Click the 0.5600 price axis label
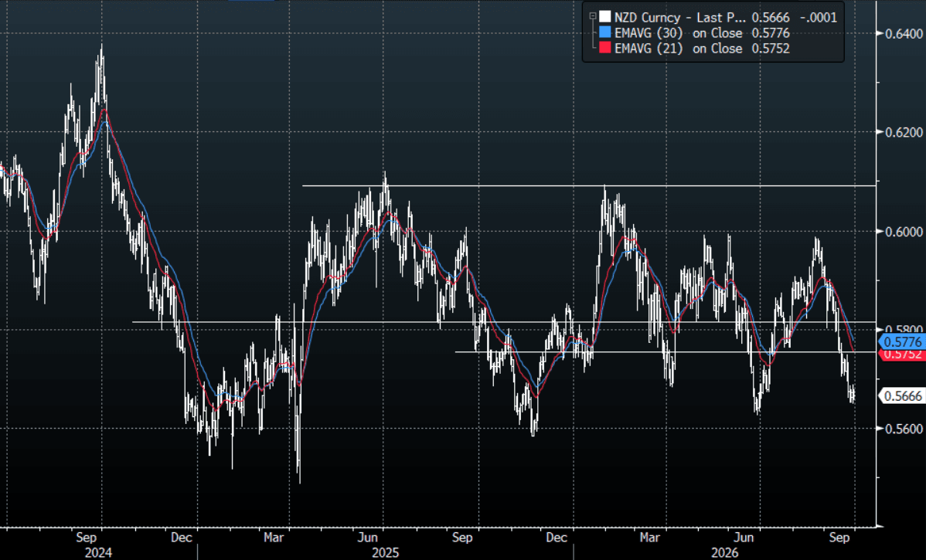 click(x=904, y=429)
